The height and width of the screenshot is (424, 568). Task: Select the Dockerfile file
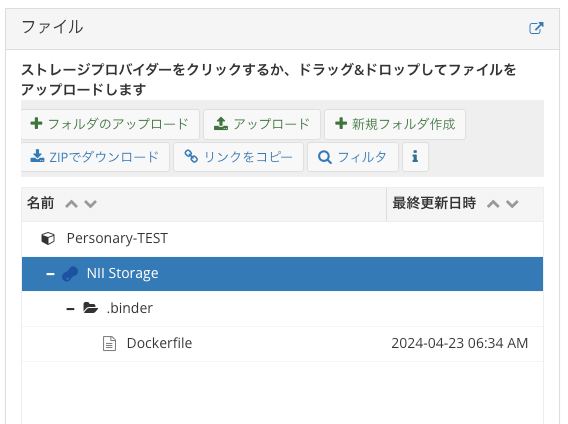pos(282,343)
